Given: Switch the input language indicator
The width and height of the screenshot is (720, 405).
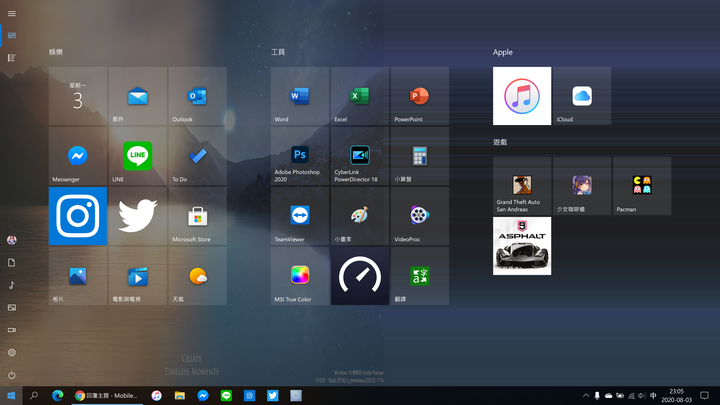Looking at the screenshot, I should (653, 395).
